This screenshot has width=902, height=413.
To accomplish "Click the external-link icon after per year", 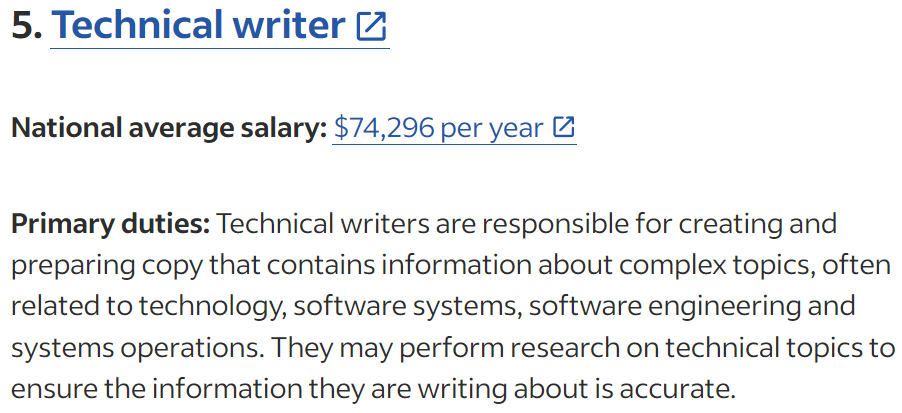I will 564,127.
